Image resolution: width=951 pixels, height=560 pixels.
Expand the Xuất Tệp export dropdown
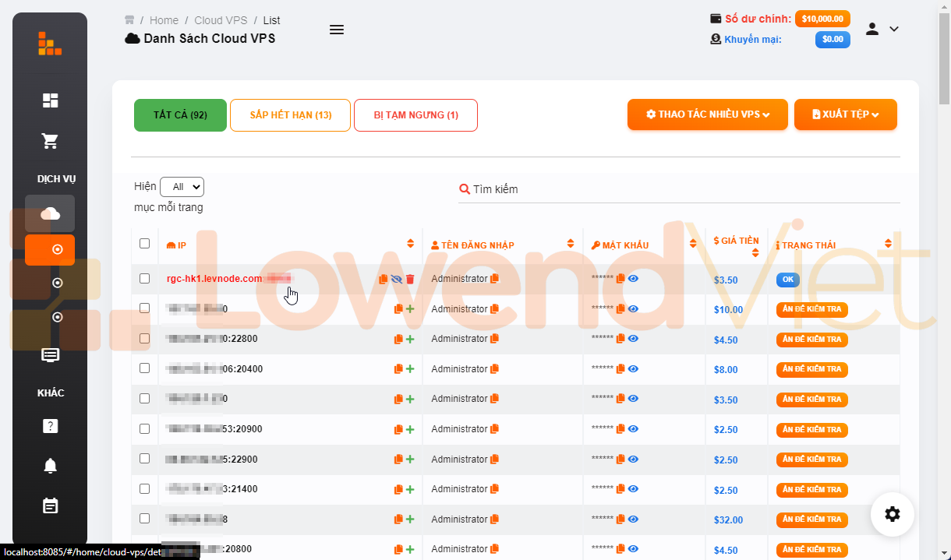tap(846, 114)
